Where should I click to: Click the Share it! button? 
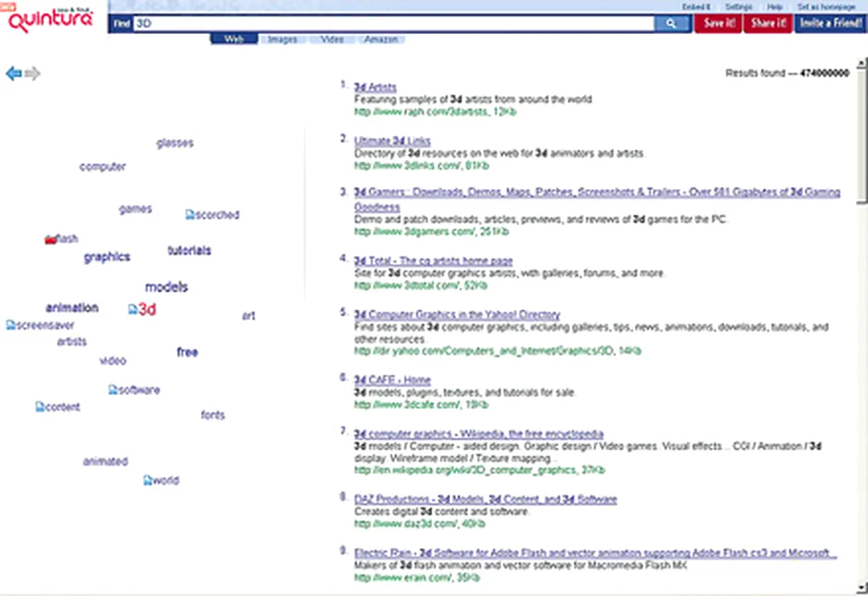click(768, 23)
